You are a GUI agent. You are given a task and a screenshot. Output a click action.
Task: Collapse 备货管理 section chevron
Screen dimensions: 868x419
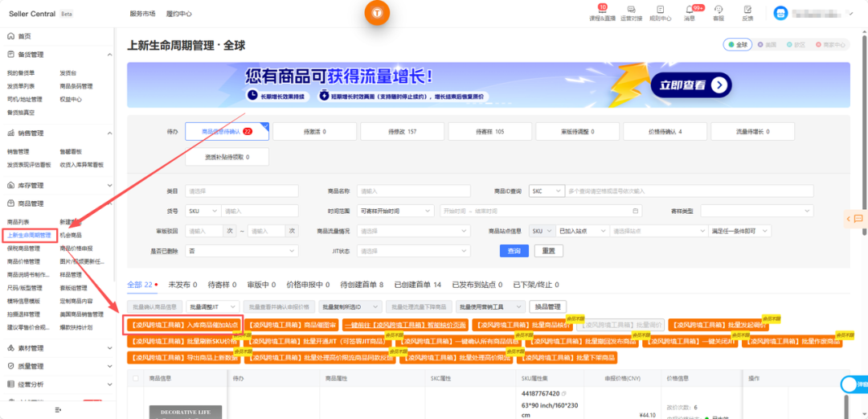(x=109, y=55)
